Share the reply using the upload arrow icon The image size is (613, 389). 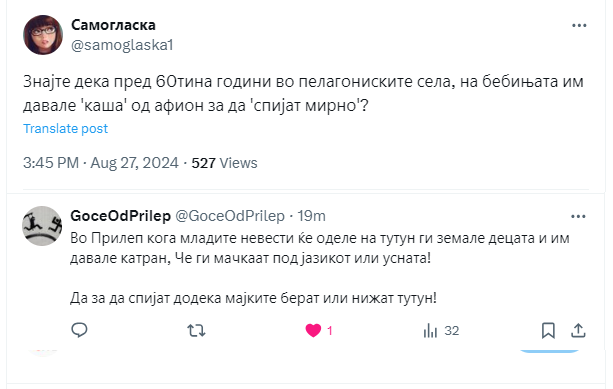click(578, 331)
